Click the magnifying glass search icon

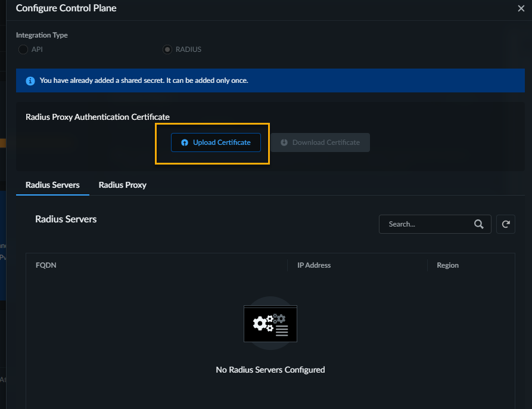(479, 224)
